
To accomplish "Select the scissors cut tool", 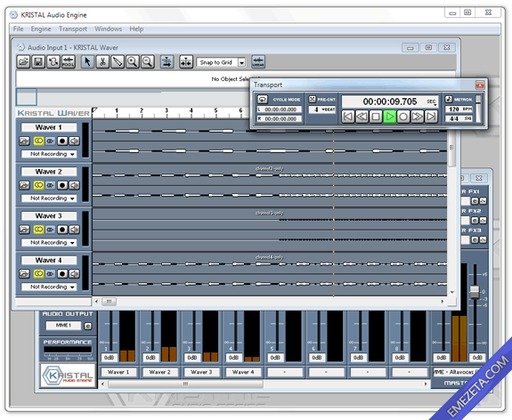I will click(x=102, y=61).
